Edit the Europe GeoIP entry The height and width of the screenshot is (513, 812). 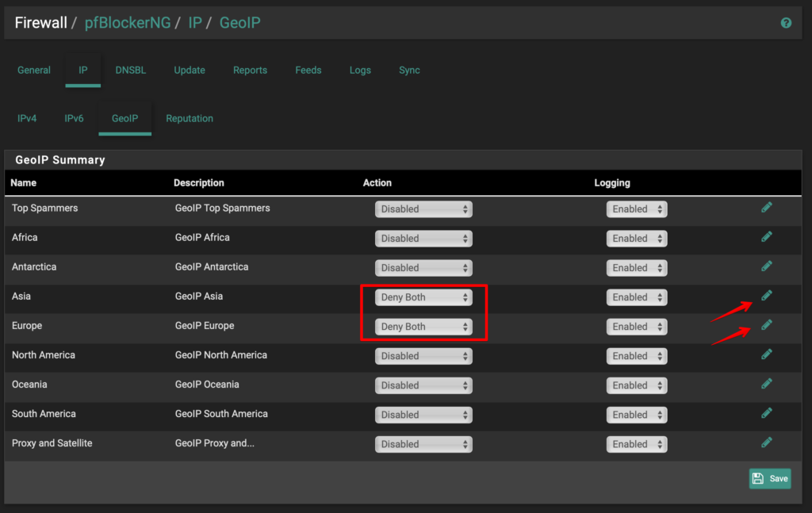[767, 325]
